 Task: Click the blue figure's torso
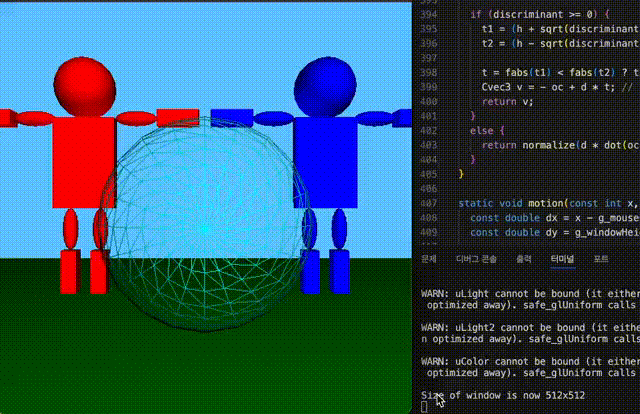coord(325,162)
